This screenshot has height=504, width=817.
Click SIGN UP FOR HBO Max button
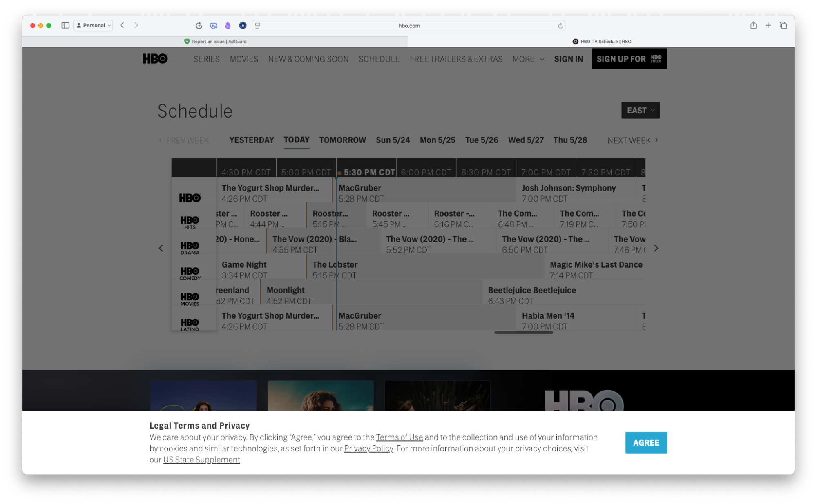(629, 59)
